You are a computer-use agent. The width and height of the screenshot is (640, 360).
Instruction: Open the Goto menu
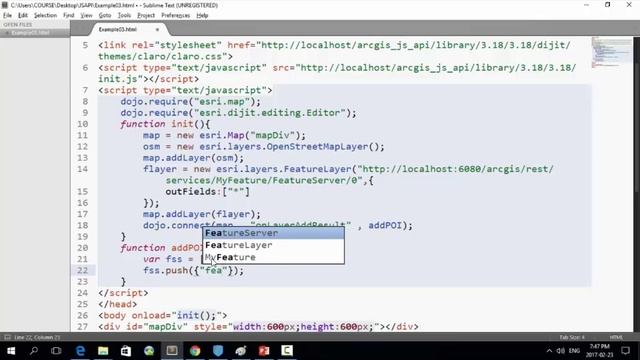(105, 16)
